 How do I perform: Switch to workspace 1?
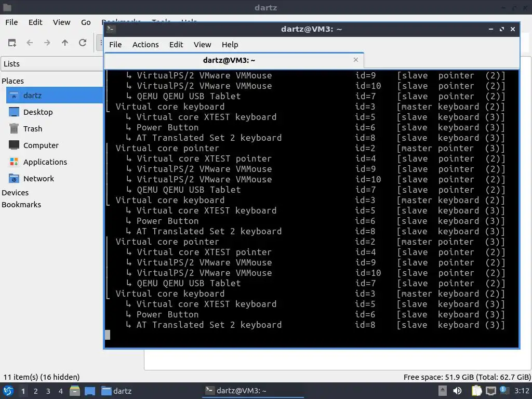(23, 391)
